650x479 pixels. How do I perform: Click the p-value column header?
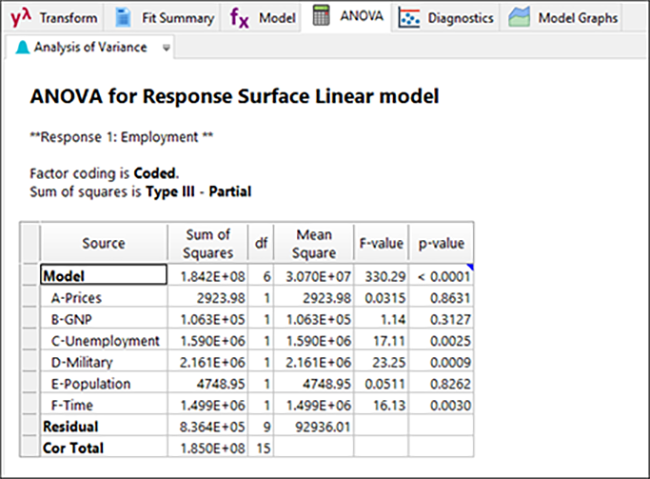440,243
